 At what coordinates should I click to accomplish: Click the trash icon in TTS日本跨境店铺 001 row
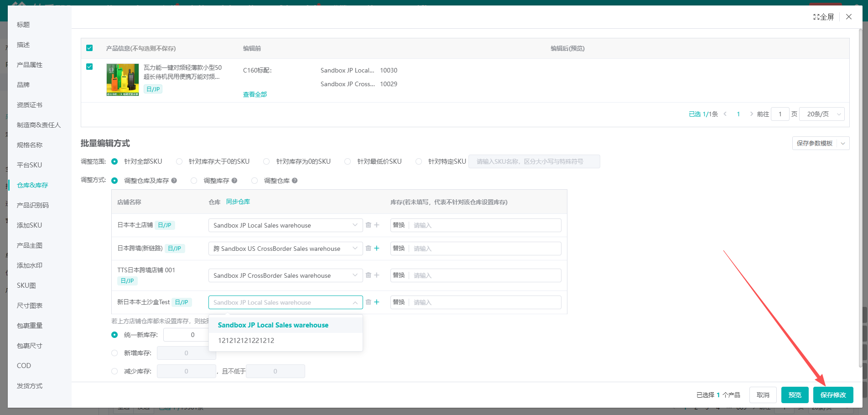(368, 275)
